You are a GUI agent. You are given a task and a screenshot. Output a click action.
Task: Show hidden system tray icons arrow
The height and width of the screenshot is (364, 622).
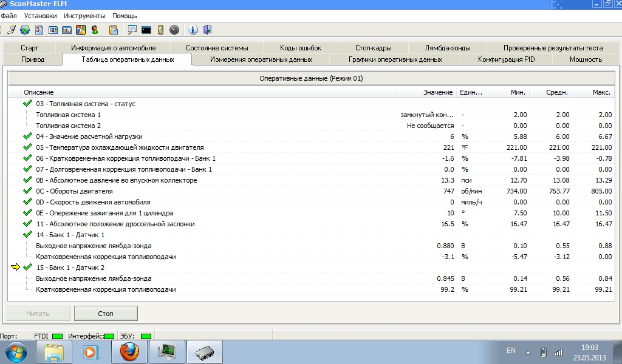[x=528, y=352]
